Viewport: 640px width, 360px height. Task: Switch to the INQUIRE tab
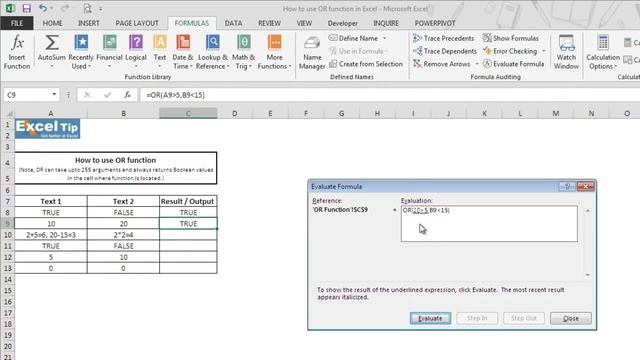[x=386, y=23]
